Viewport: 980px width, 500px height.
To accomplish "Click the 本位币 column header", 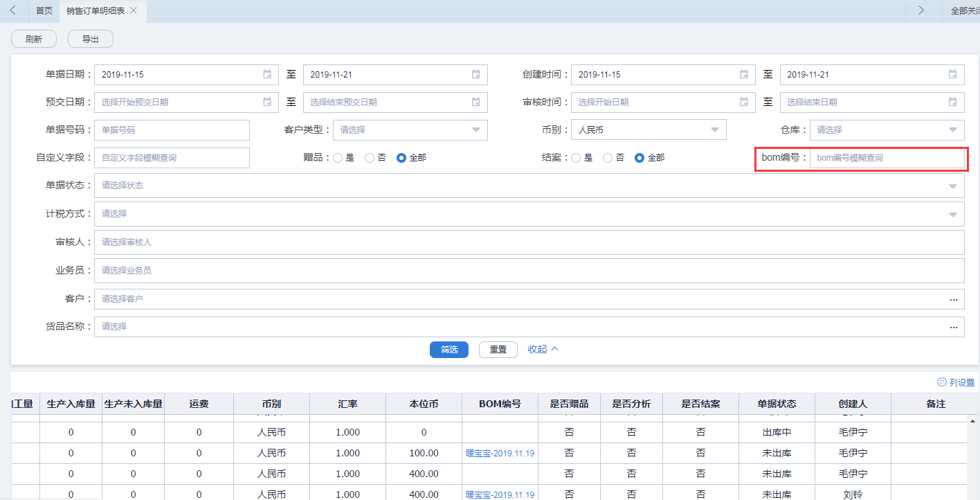I will click(x=424, y=404).
